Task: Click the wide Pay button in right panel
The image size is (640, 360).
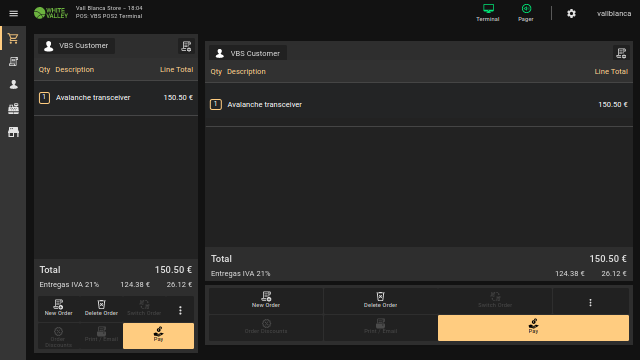Action: [x=533, y=328]
